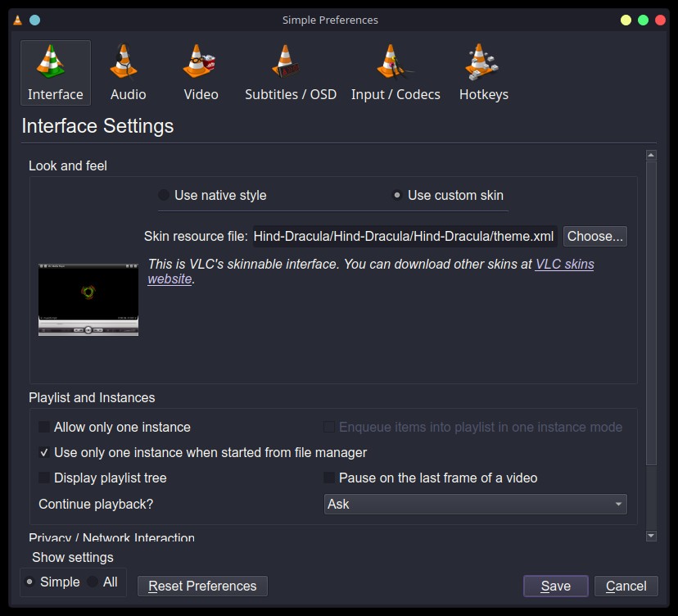Click the Simple Preferences window title
This screenshot has width=678, height=616.
(330, 20)
